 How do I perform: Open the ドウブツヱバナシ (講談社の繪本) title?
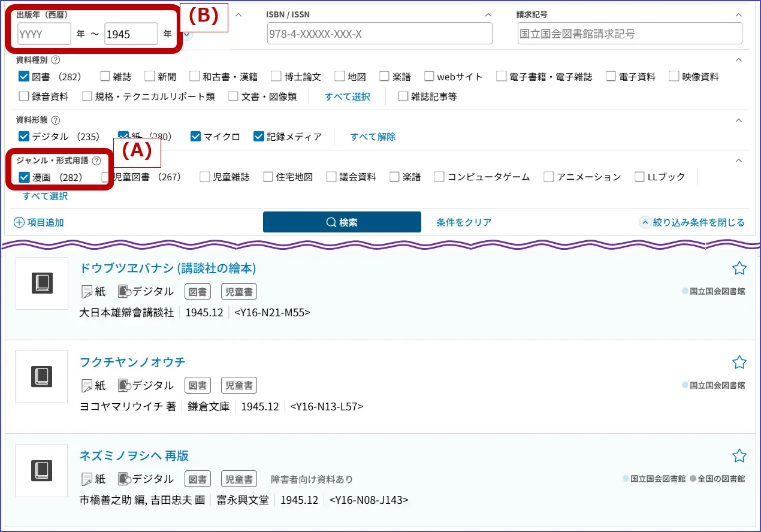[168, 268]
